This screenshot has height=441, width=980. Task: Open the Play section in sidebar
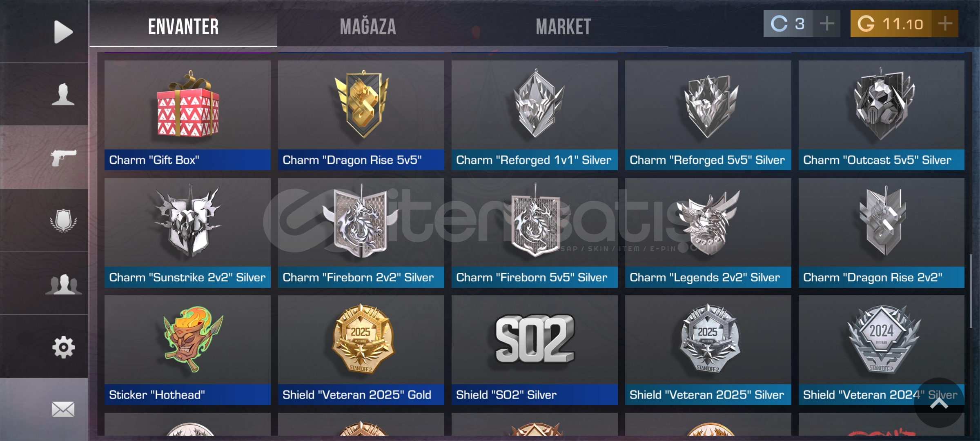(63, 31)
